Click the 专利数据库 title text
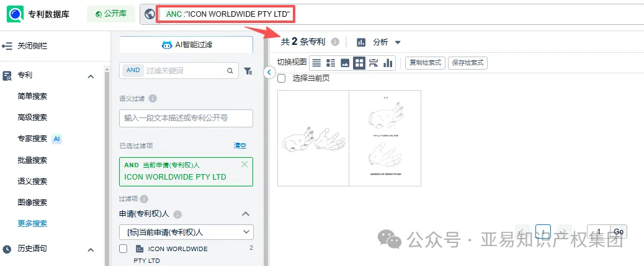This screenshot has width=644, height=266. coord(49,15)
